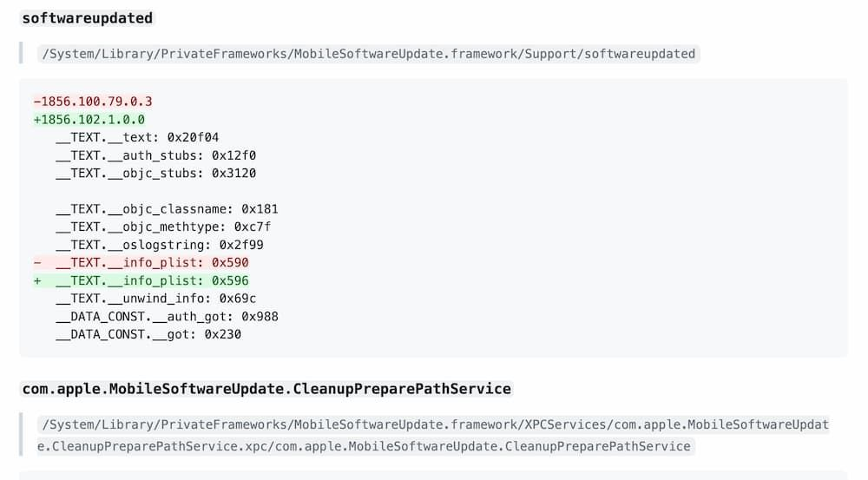Click the __TEXT.__unwind_info: 0x69c line
Screen dimensions: 868x480
pos(155,299)
